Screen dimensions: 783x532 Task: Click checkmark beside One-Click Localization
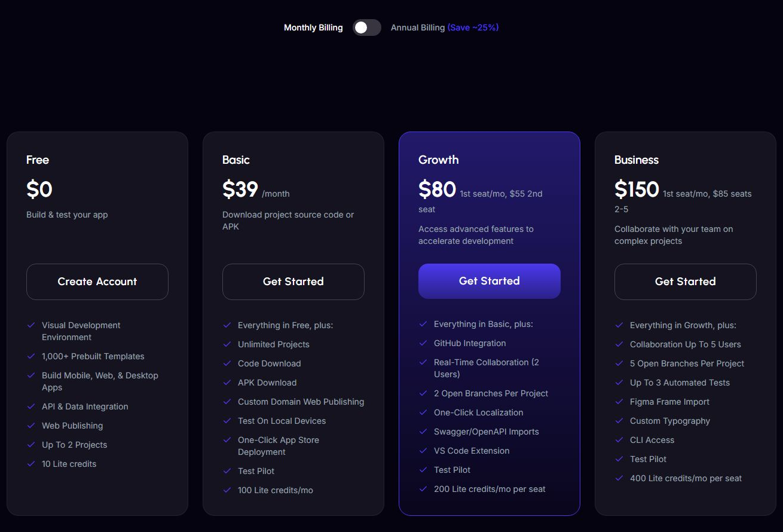423,412
